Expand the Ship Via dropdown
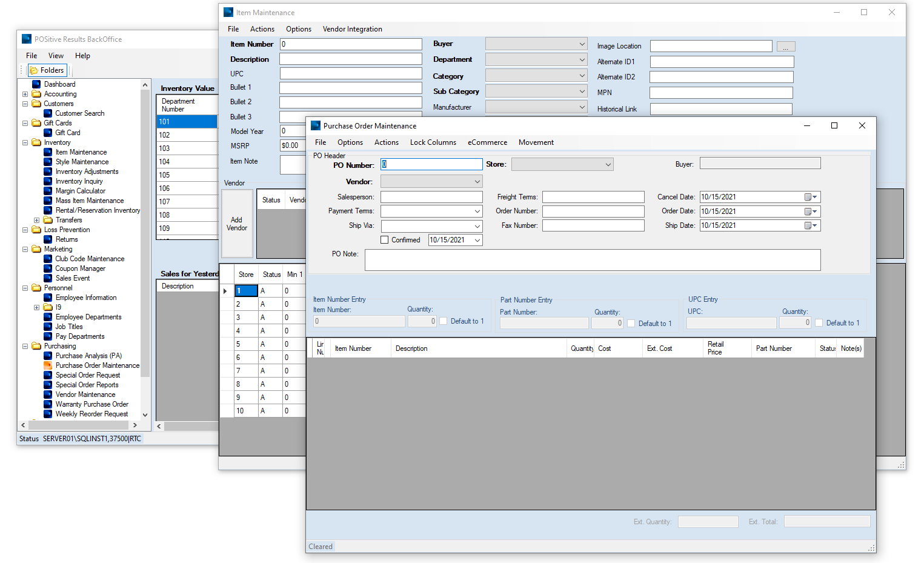 click(477, 226)
